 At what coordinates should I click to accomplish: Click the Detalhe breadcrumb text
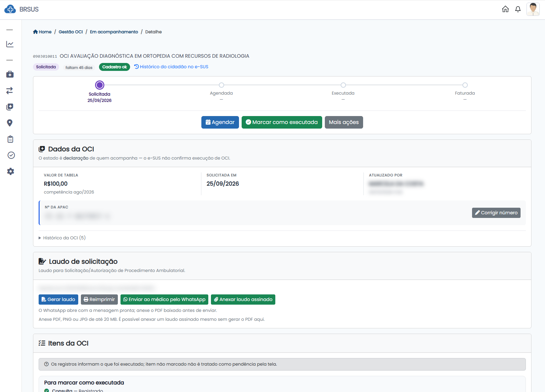coord(153,32)
